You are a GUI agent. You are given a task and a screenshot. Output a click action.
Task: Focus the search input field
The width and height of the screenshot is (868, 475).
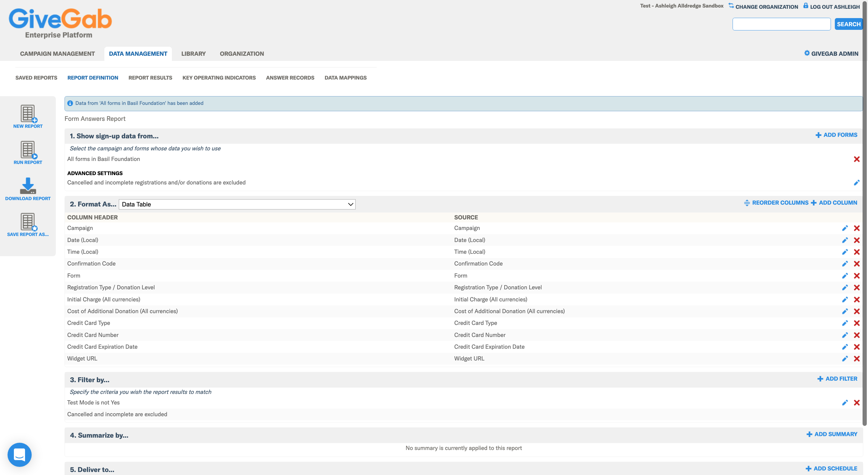(781, 24)
